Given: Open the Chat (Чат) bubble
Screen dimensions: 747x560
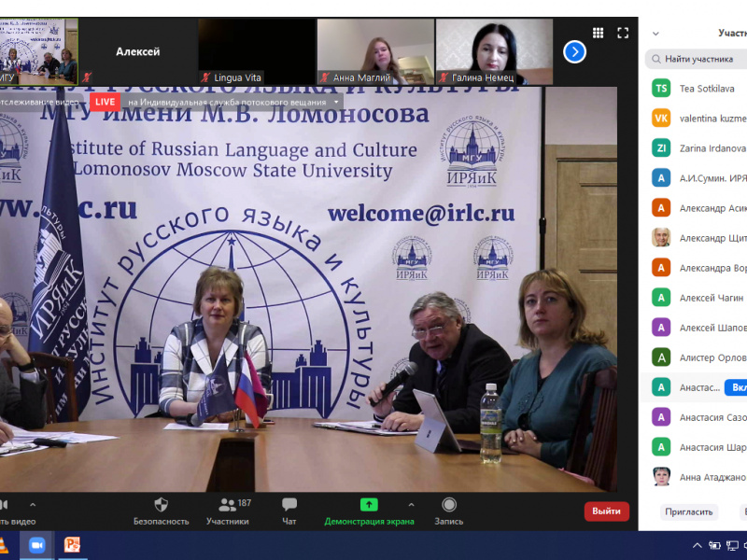Looking at the screenshot, I should pos(289,511).
